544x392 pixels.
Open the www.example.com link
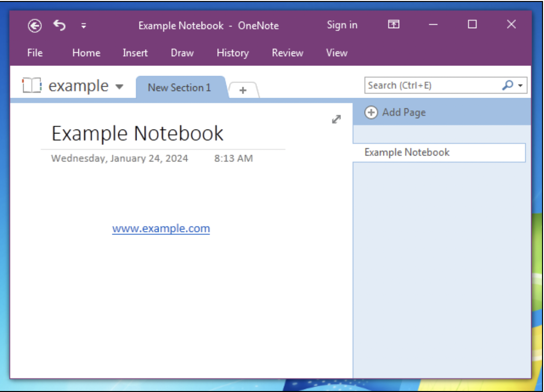pyautogui.click(x=161, y=229)
